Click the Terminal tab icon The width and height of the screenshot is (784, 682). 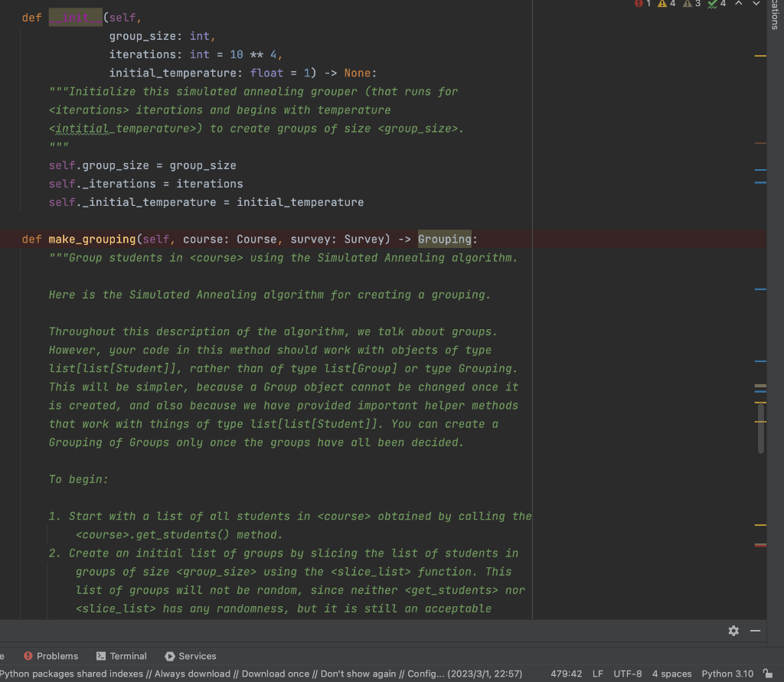point(101,656)
